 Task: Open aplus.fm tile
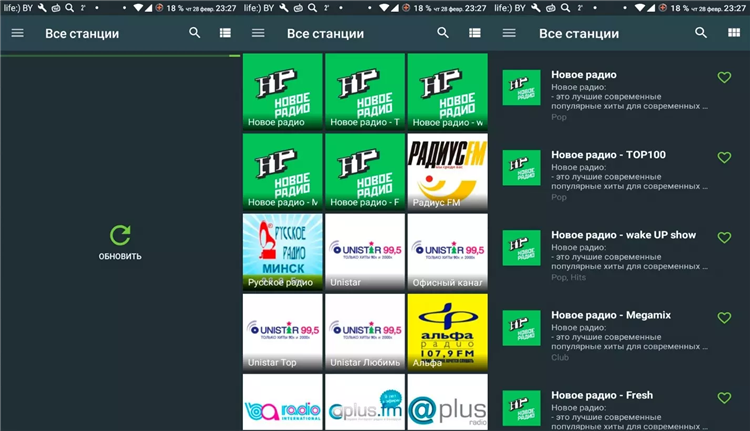(365, 402)
